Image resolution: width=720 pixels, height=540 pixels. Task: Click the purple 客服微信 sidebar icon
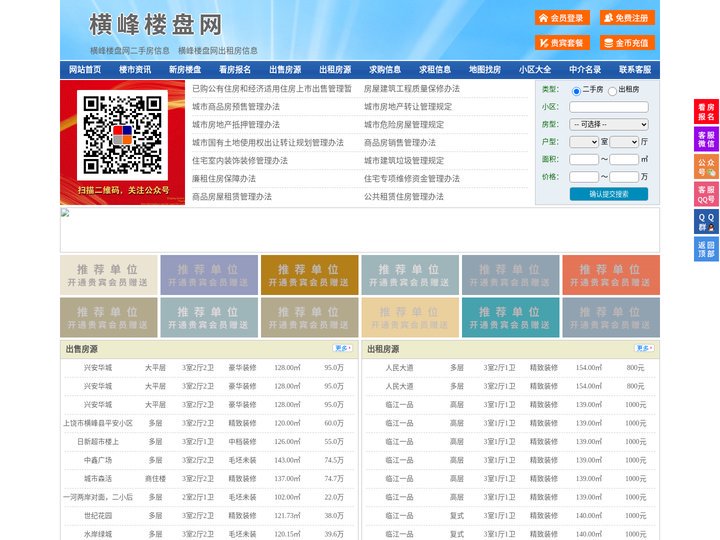click(x=706, y=139)
